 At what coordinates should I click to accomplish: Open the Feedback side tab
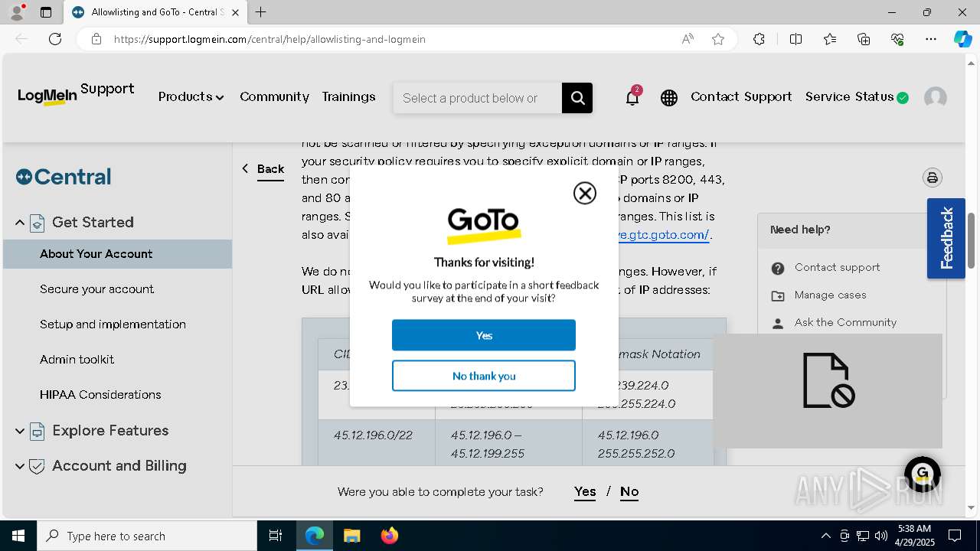[946, 238]
